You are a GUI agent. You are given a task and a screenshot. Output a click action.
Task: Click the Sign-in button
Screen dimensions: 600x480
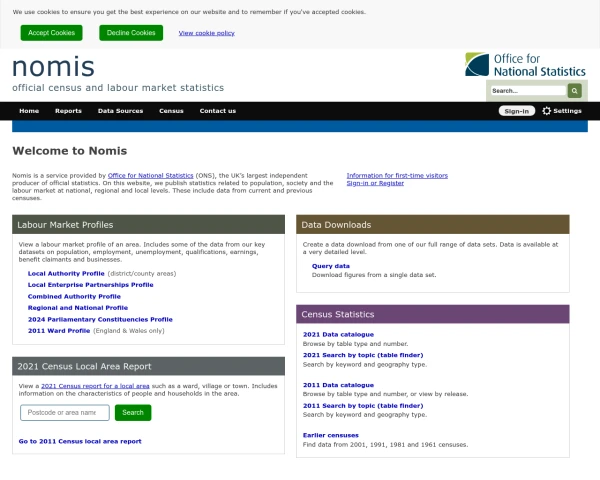(517, 111)
